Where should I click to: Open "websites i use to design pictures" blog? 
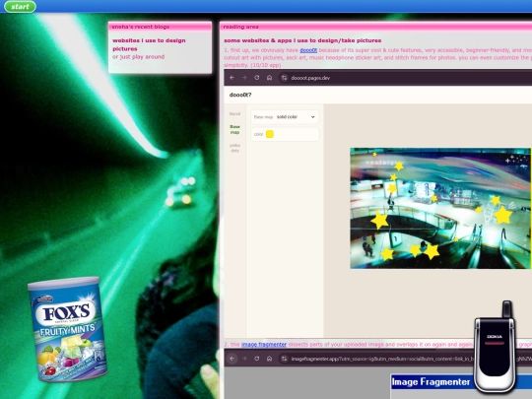[149, 44]
